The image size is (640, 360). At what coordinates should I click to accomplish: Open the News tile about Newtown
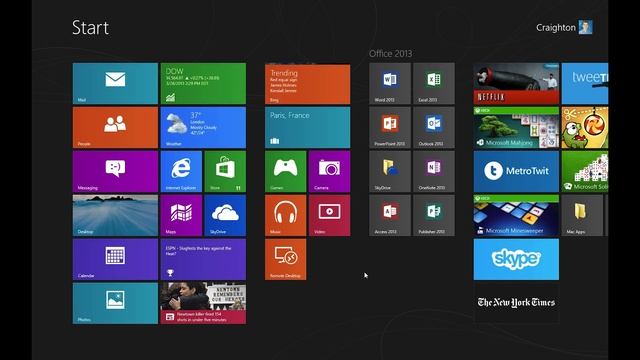(203, 304)
